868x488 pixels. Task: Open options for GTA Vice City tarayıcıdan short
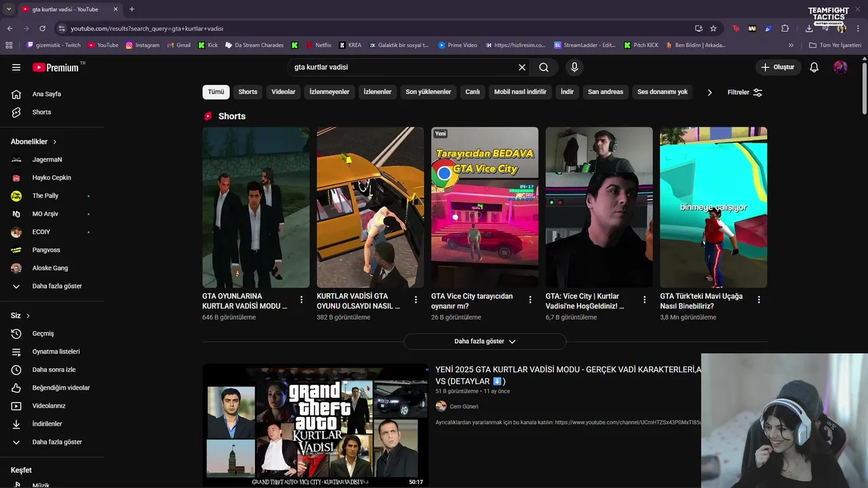530,300
